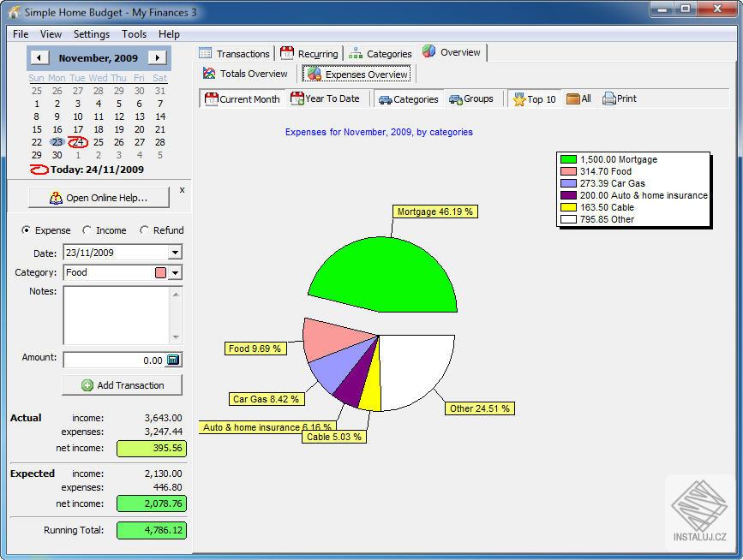Image resolution: width=743 pixels, height=560 pixels.
Task: Open the Category dropdown arrow
Action: pyautogui.click(x=176, y=272)
